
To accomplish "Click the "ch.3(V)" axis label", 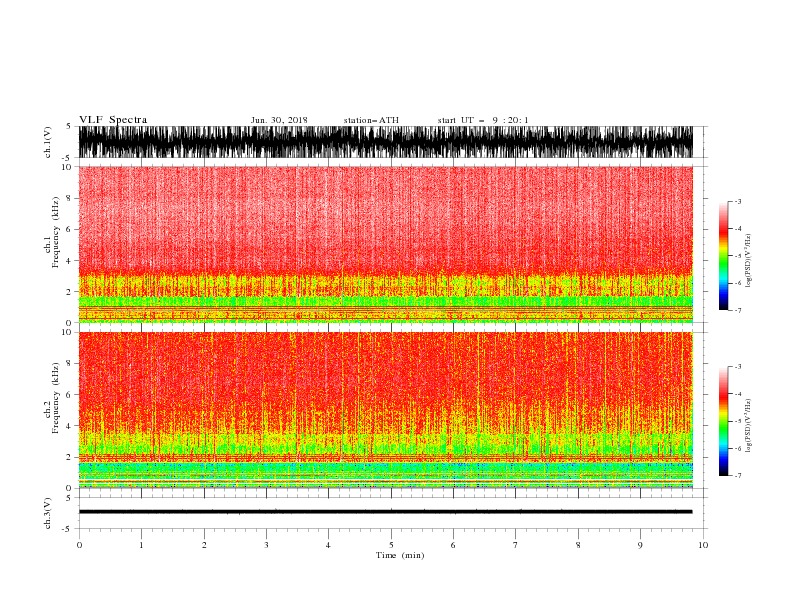I will pyautogui.click(x=48, y=513).
